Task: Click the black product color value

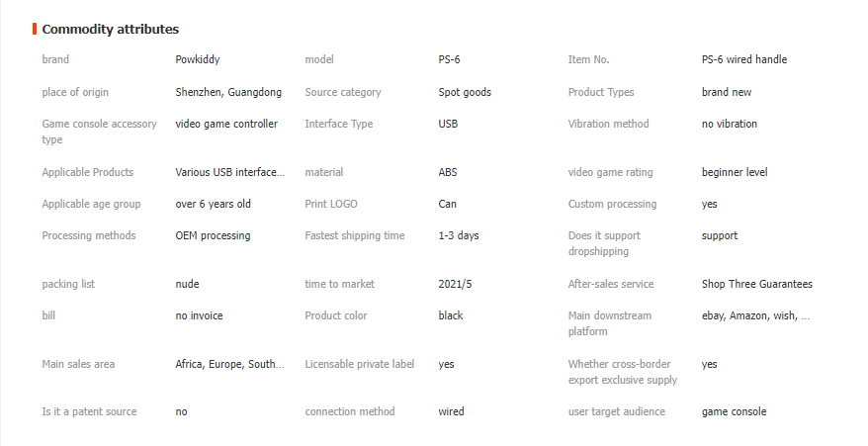Action: coord(451,315)
